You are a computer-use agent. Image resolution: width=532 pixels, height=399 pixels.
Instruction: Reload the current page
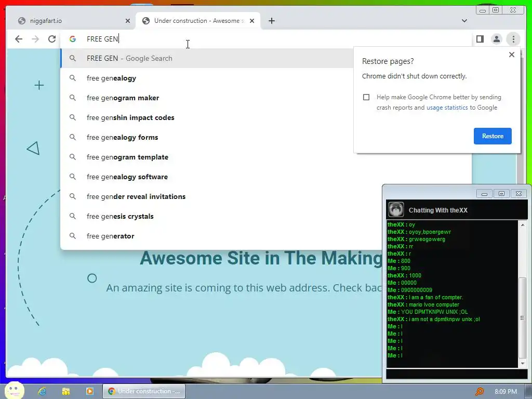[52, 39]
